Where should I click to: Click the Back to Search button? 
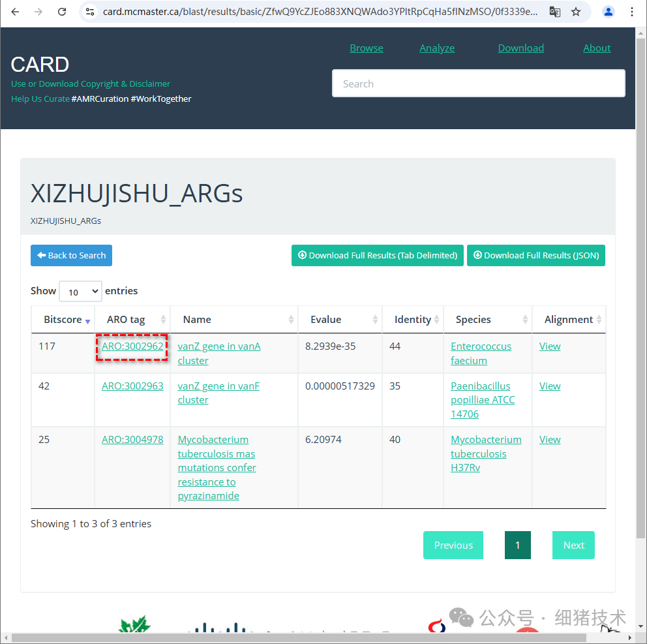(x=71, y=255)
